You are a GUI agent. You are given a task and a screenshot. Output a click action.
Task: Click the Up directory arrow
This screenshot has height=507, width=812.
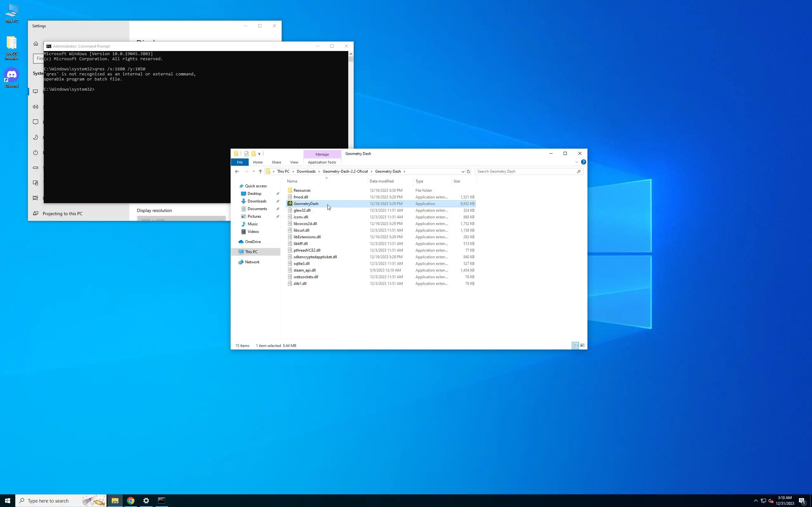pyautogui.click(x=260, y=171)
